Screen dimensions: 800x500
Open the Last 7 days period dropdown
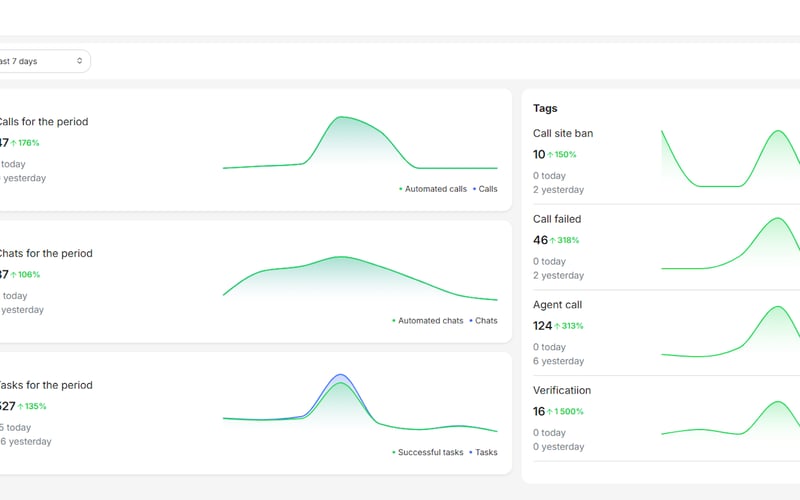[x=45, y=61]
